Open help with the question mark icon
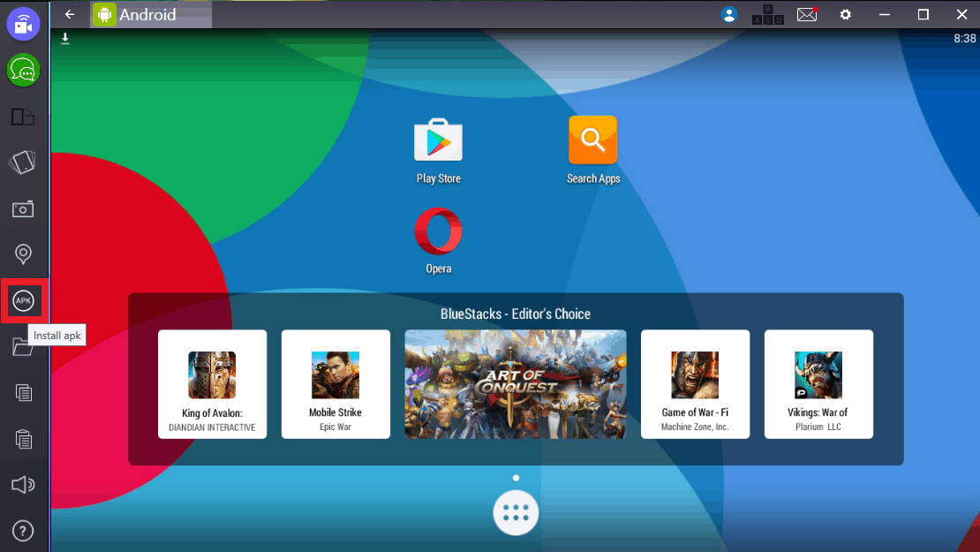This screenshot has height=552, width=980. pyautogui.click(x=23, y=532)
